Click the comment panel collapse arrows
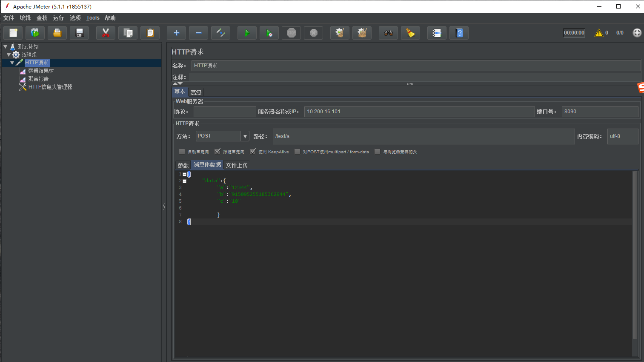Screen dimensions: 644x362 tap(177, 83)
